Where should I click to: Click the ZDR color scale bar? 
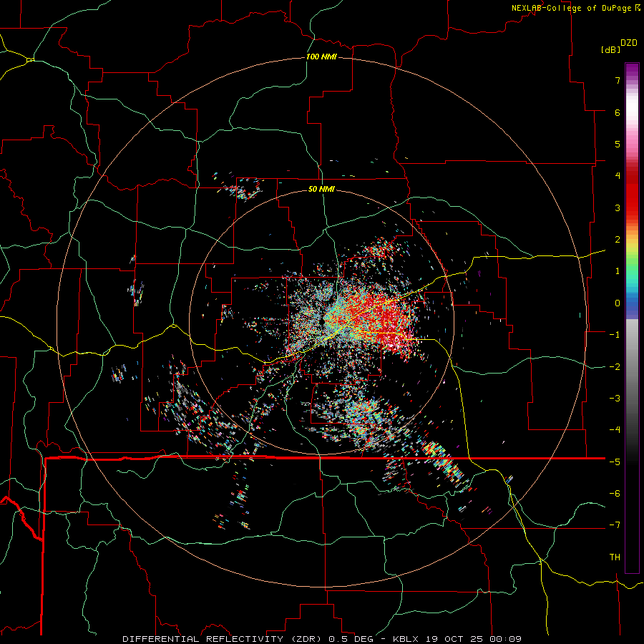632,318
